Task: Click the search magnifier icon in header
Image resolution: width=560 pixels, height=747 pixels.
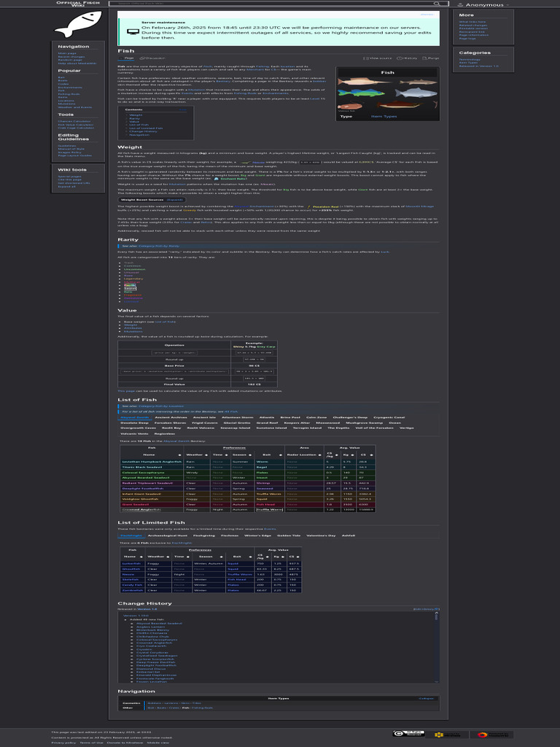Action: coord(436,4)
